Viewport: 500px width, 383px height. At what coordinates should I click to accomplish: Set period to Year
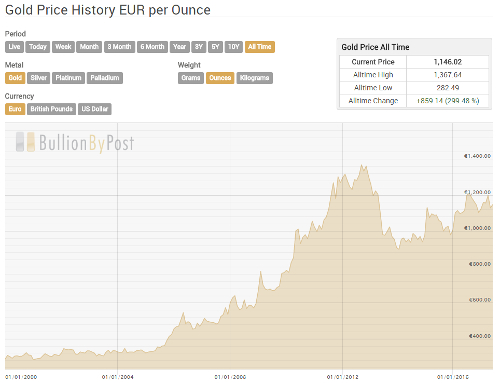tap(180, 47)
